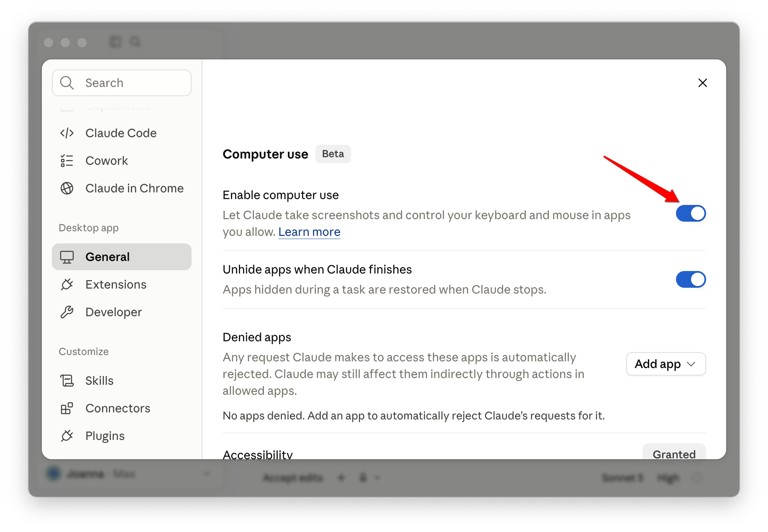Click the Plugins plug icon

[x=67, y=436]
